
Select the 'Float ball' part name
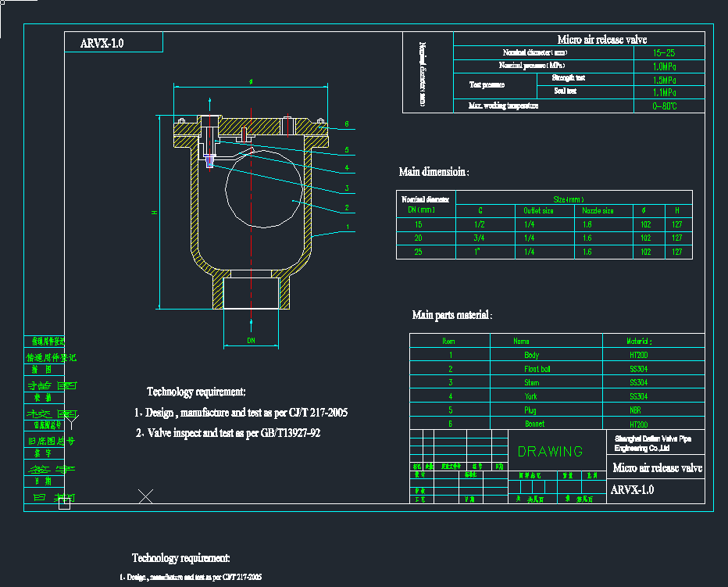[537, 369]
